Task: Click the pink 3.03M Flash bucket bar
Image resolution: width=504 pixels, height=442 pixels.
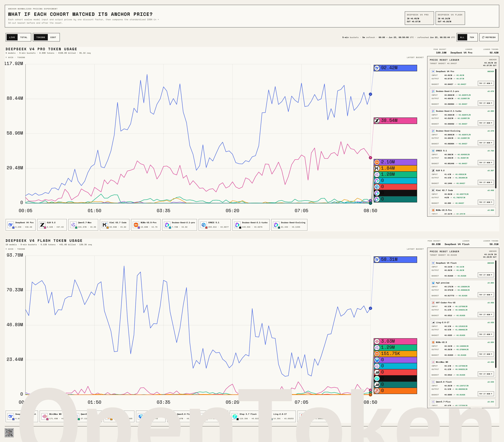Action: coord(395,341)
